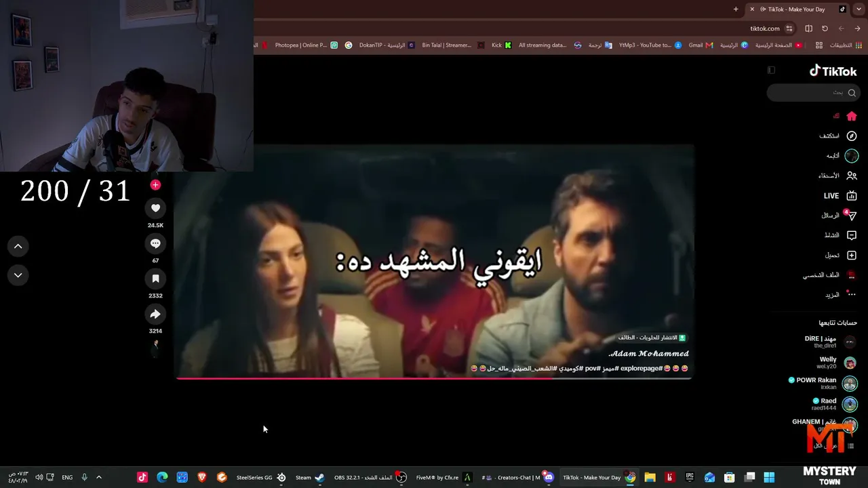The width and height of the screenshot is (868, 488).
Task: Open the Photopea bookmark
Action: point(306,45)
